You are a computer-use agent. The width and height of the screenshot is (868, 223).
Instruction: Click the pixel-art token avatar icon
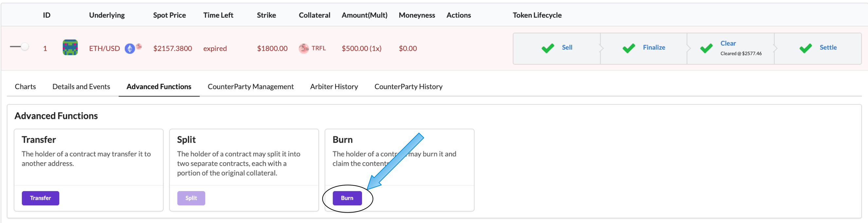click(x=70, y=47)
